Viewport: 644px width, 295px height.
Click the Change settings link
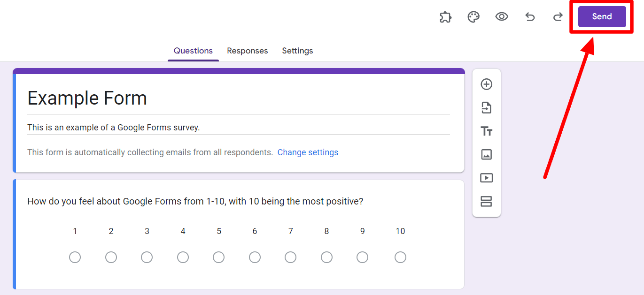pos(308,152)
